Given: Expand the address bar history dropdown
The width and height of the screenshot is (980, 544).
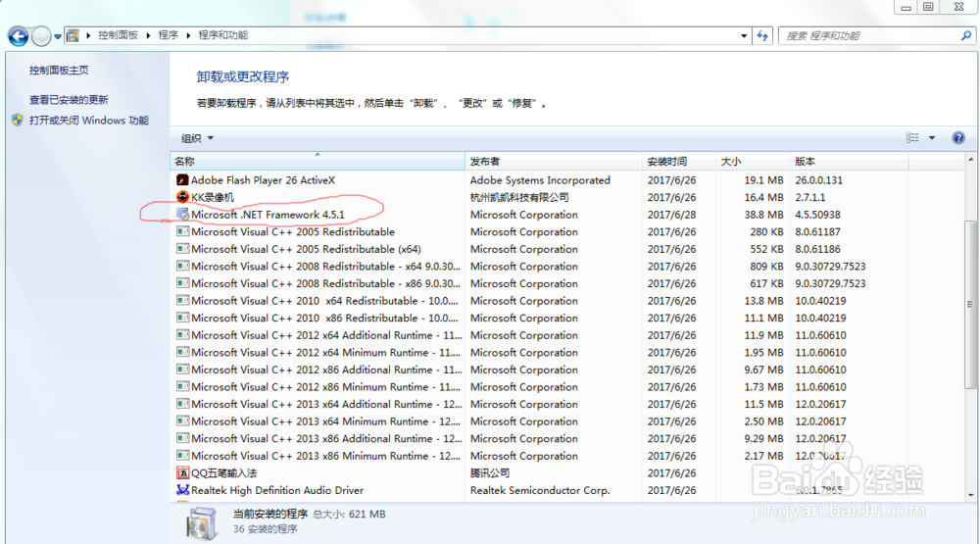Looking at the screenshot, I should click(x=744, y=35).
